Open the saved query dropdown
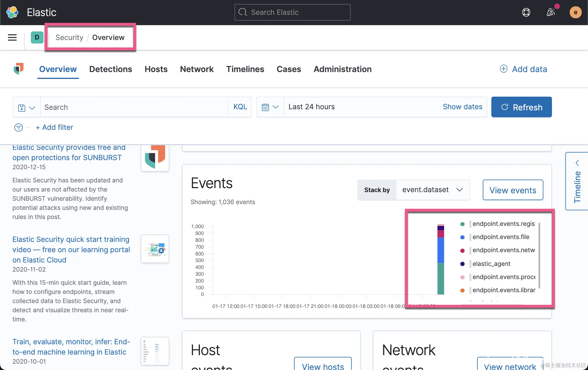Screen dimensions: 588x370 coord(26,108)
